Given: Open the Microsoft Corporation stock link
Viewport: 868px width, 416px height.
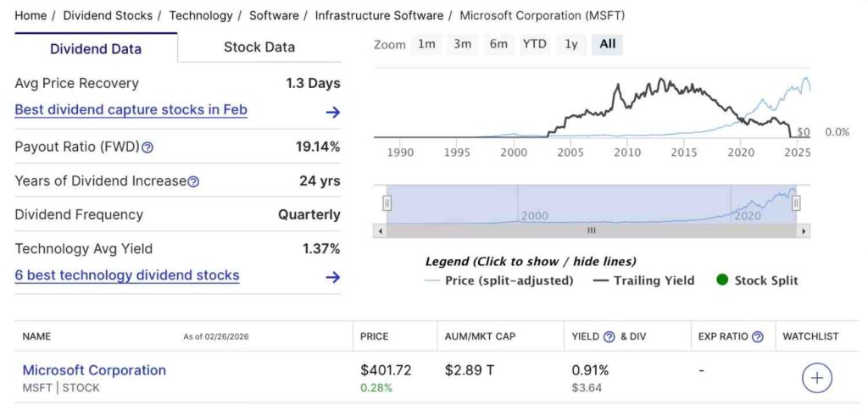Looking at the screenshot, I should (94, 370).
